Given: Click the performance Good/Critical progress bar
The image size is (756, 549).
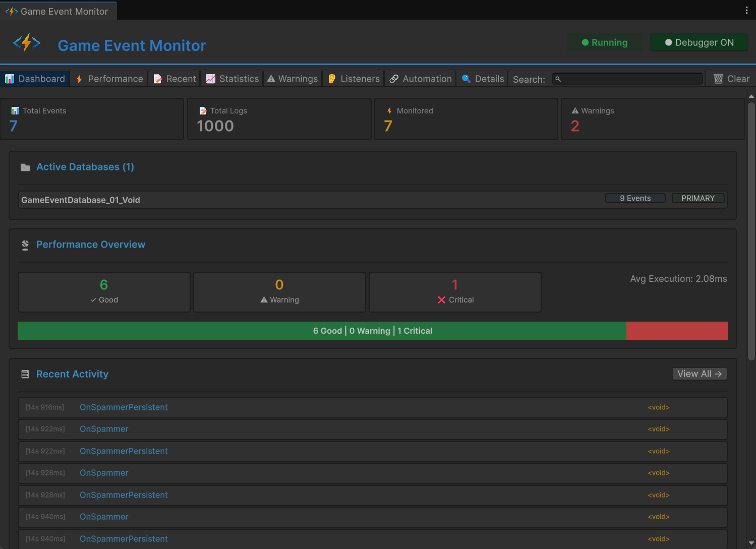Looking at the screenshot, I should [x=372, y=331].
